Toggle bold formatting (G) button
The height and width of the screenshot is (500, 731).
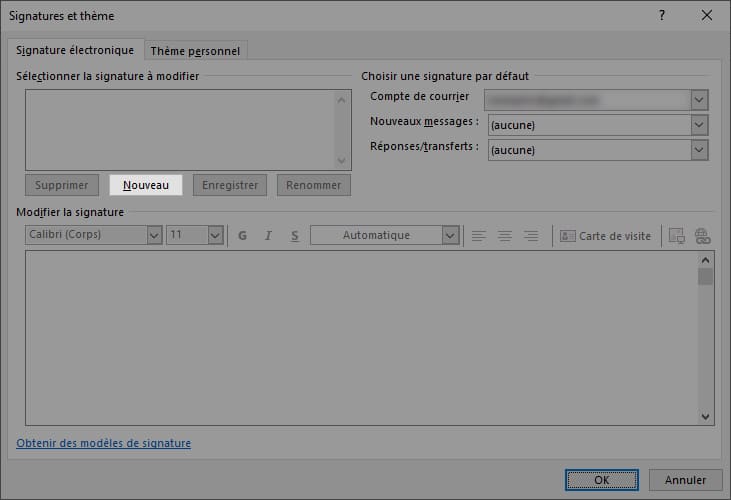tap(242, 236)
